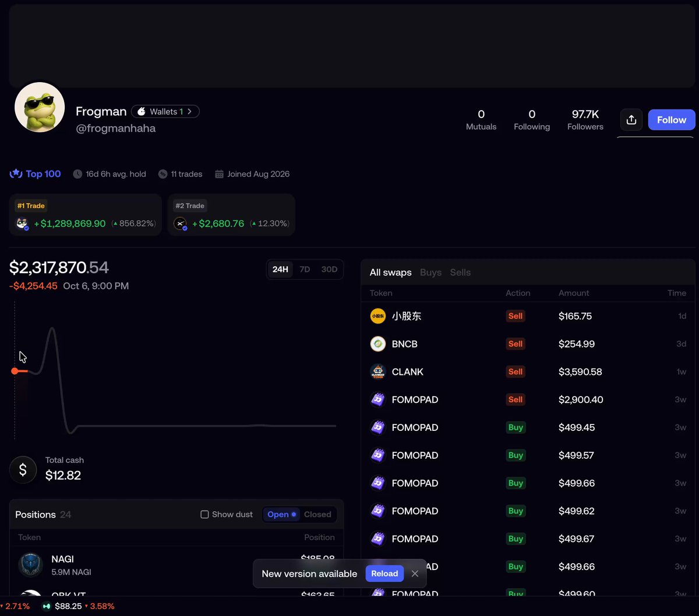Show the All swaps list
699x616 pixels.
coord(391,272)
